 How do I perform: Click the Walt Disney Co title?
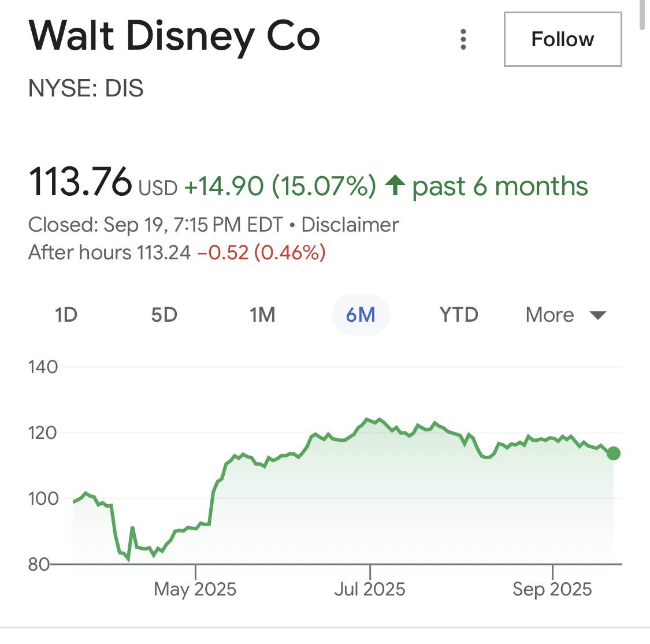pyautogui.click(x=174, y=36)
